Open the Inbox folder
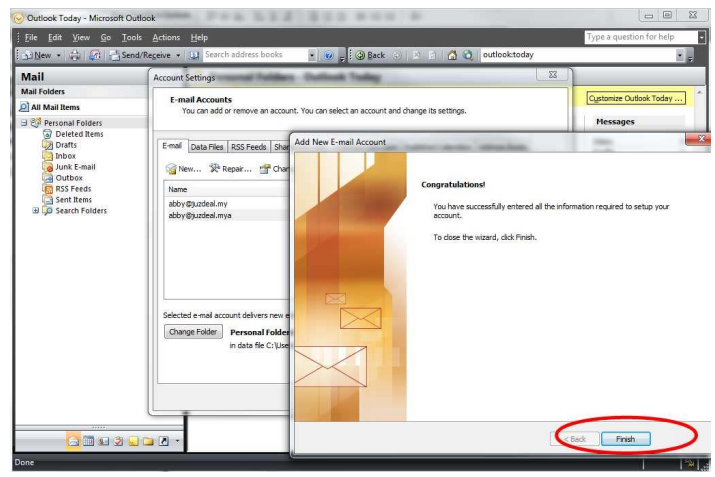 (x=65, y=156)
